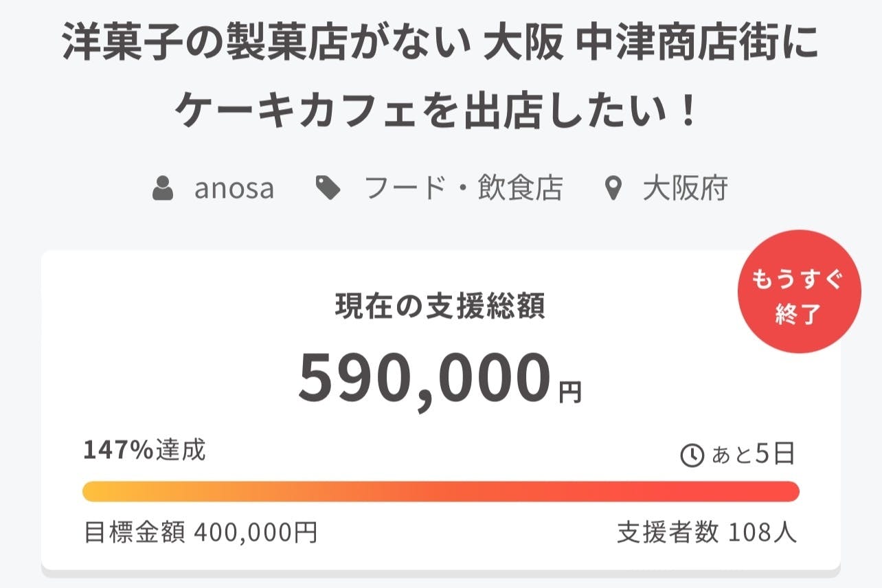Select the 大阪府 location link
The height and width of the screenshot is (588, 882).
pyautogui.click(x=685, y=188)
